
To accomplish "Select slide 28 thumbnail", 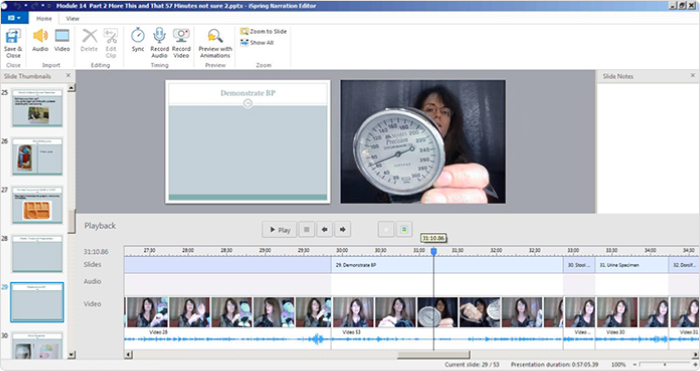I will 37,254.
